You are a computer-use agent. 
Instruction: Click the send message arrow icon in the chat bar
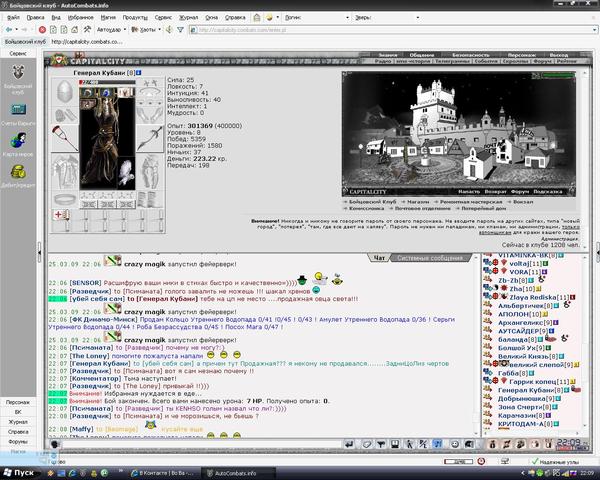pos(349,444)
